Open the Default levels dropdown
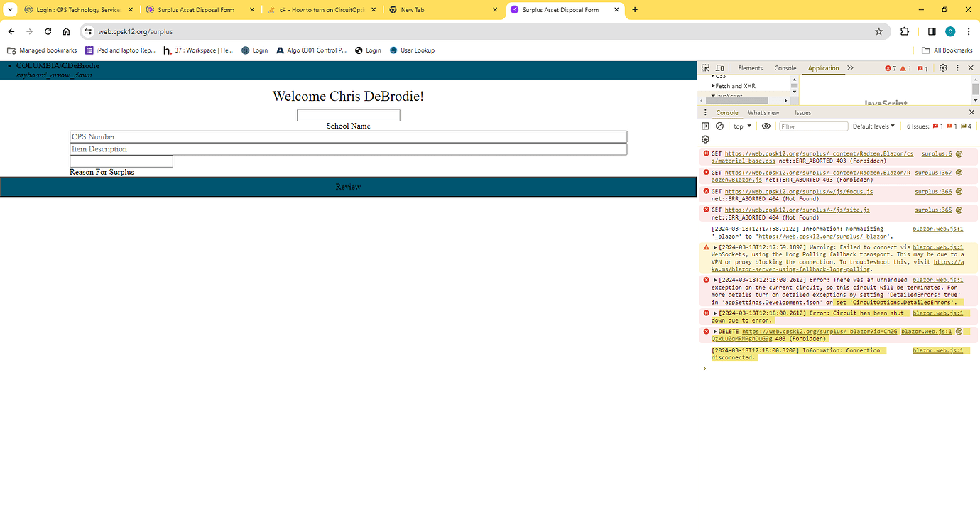 pyautogui.click(x=873, y=126)
